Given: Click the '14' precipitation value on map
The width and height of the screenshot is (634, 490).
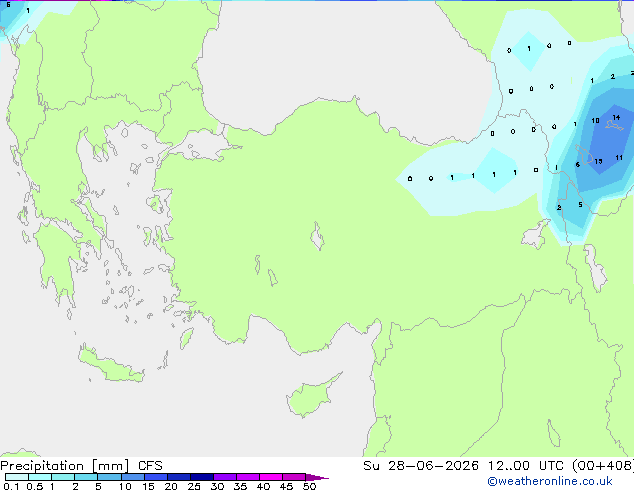Looking at the screenshot, I should [x=616, y=118].
